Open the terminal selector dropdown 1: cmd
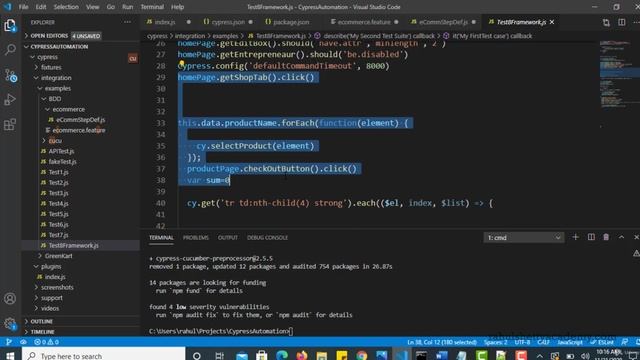 click(x=524, y=238)
